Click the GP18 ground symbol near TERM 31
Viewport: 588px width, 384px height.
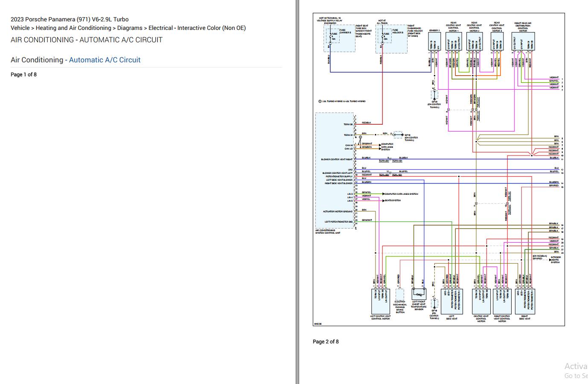[398, 135]
